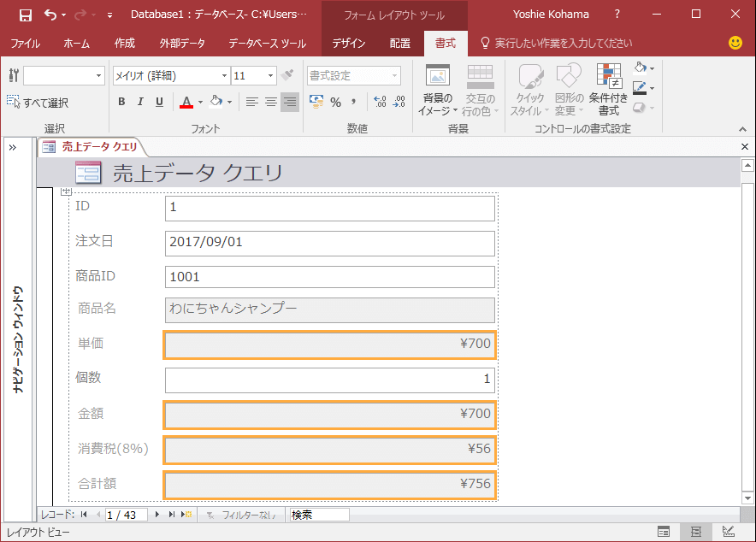Click the 個数 input field

pyautogui.click(x=329, y=380)
